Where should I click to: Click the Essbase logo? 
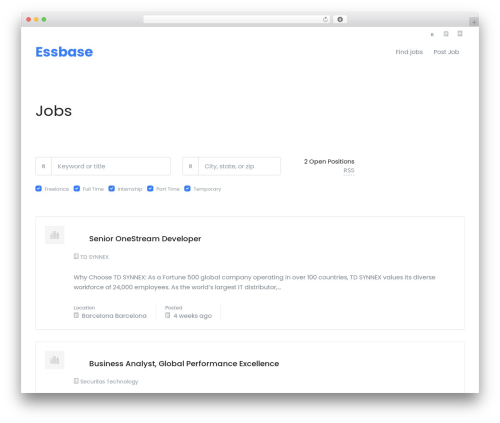tap(64, 52)
